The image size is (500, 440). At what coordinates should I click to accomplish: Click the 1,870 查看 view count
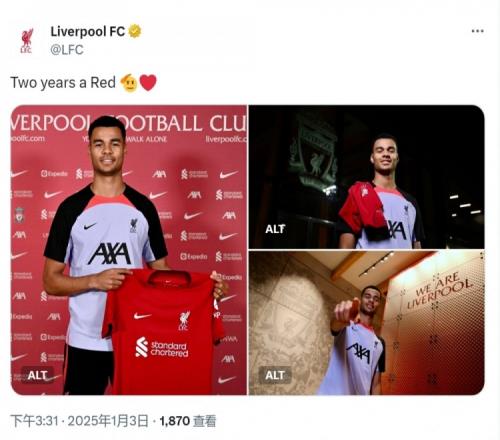click(188, 421)
